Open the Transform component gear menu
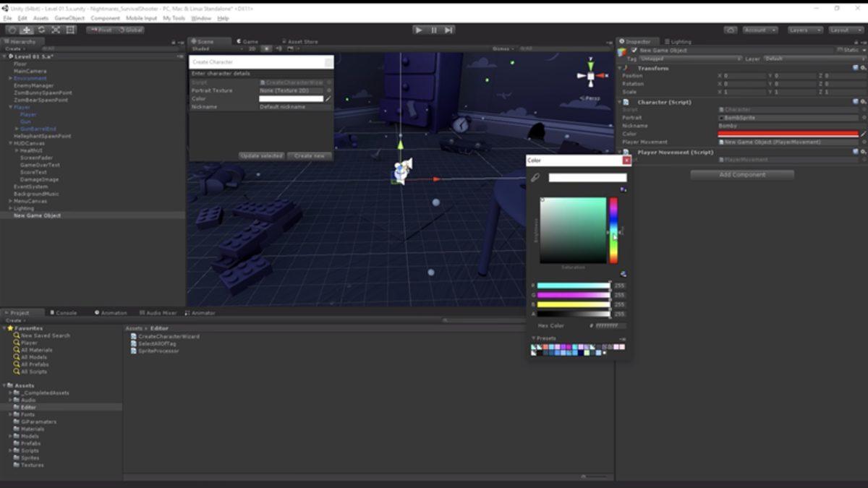This screenshot has height=488, width=868. tap(863, 68)
